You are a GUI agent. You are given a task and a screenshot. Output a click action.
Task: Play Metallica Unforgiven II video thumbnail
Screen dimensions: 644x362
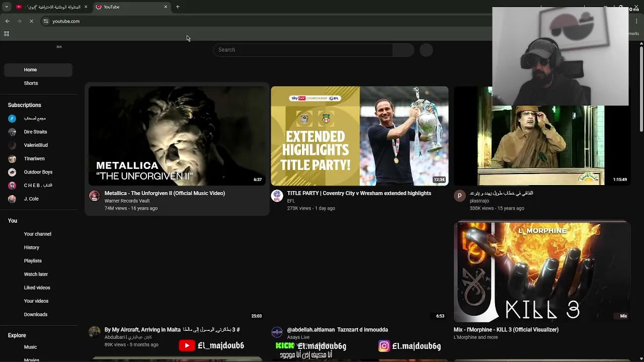click(177, 136)
